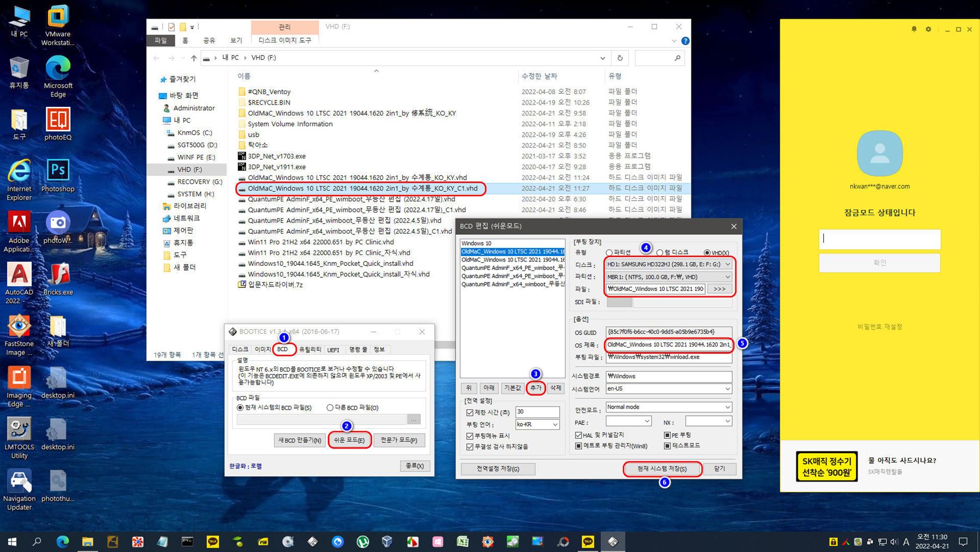The height and width of the screenshot is (552, 980).
Task: Open the Recycle Bin desktop icon
Action: pyautogui.click(x=19, y=72)
